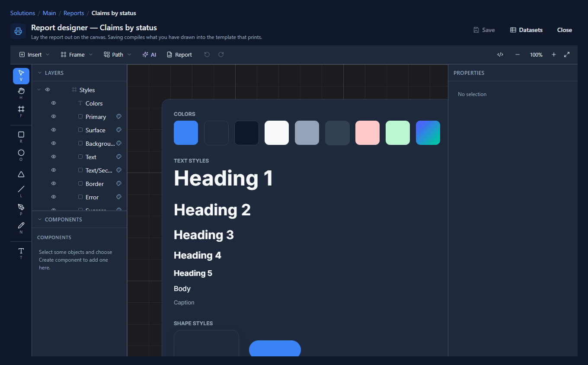Hide the Border layer
Viewport: 588px width, 365px height.
click(54, 184)
